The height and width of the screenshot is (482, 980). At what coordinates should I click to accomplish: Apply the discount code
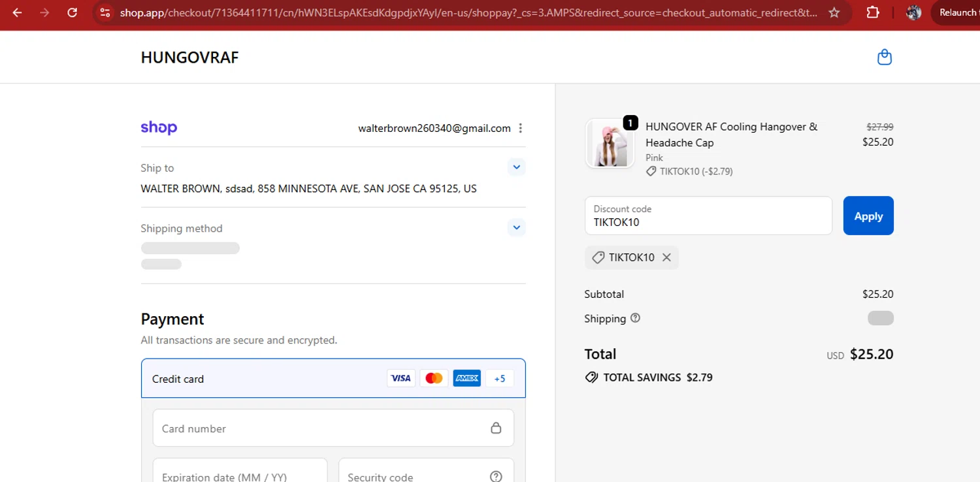[868, 216]
